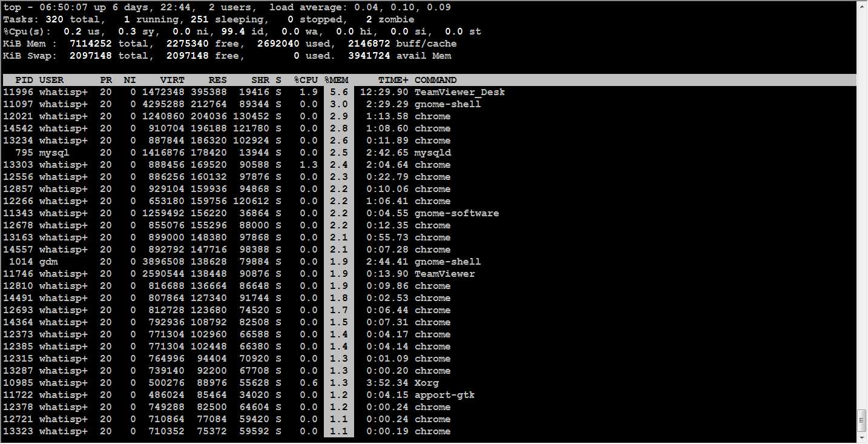868x444 pixels.
Task: Click the gdm user entry
Action: (x=48, y=262)
